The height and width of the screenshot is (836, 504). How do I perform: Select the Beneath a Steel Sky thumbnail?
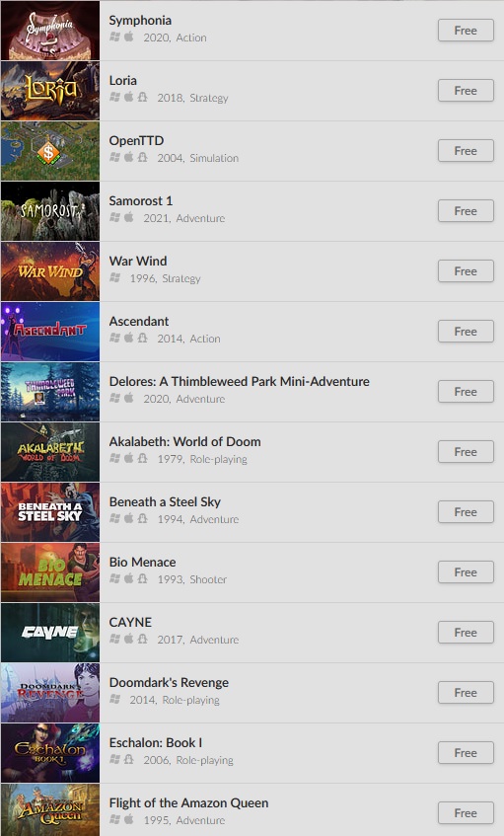[50, 512]
